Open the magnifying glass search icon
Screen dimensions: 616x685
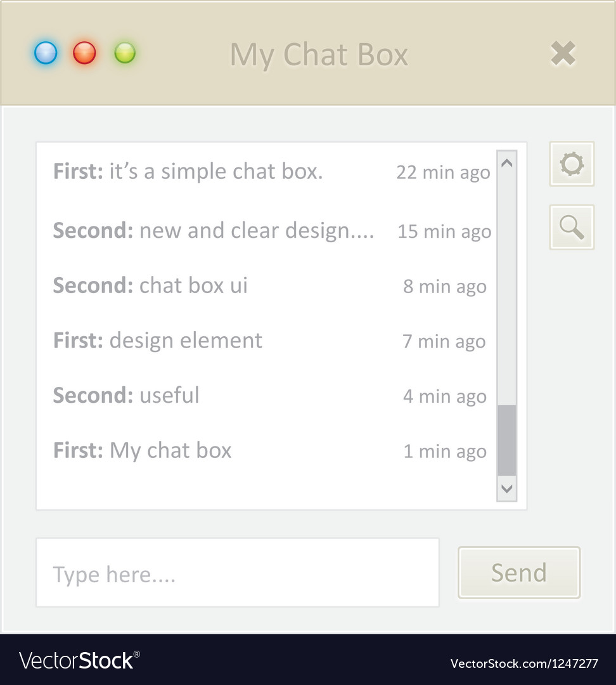coord(572,227)
